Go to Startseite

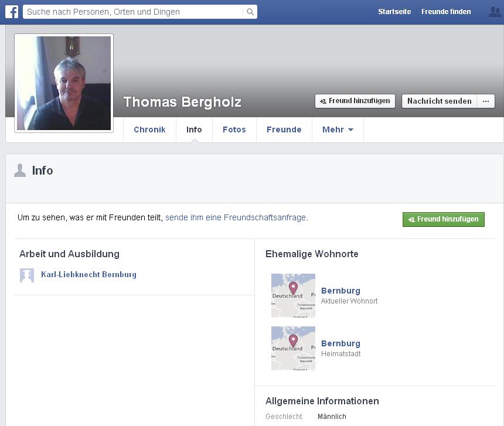point(394,11)
